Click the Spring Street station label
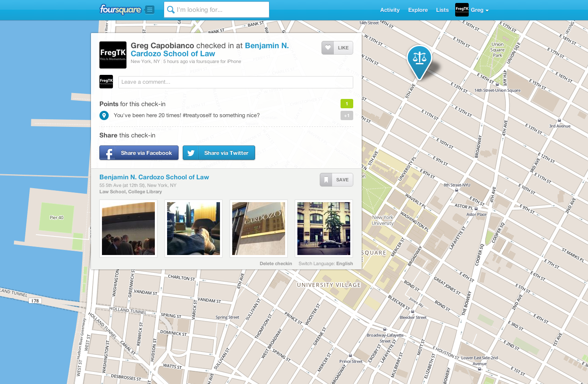The height and width of the screenshot is (384, 588). tap(227, 317)
